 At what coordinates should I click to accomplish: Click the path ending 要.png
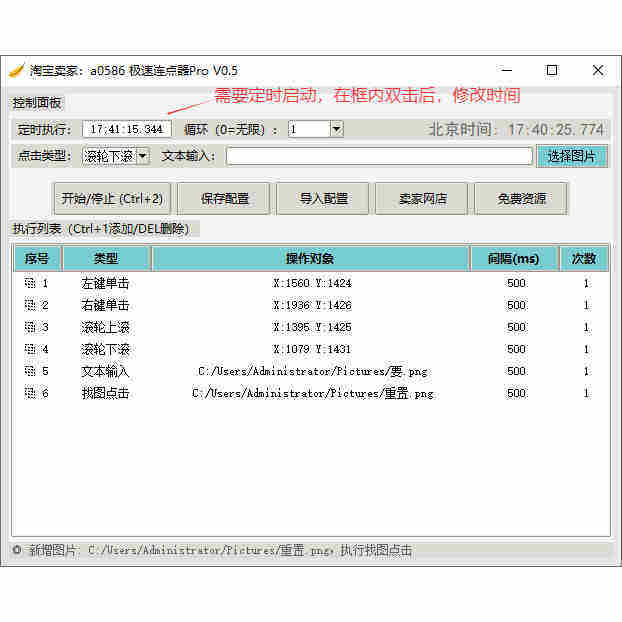point(313,371)
